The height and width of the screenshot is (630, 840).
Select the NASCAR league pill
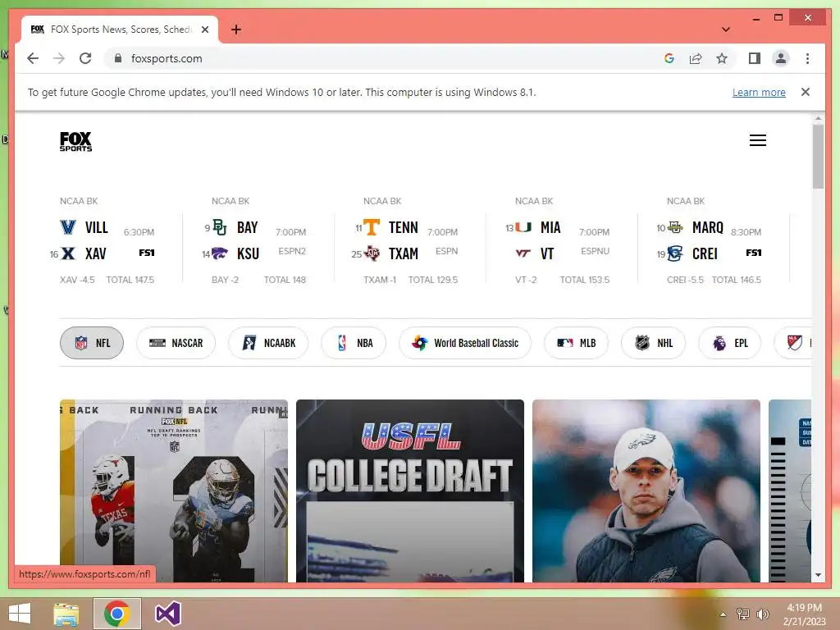(x=176, y=343)
